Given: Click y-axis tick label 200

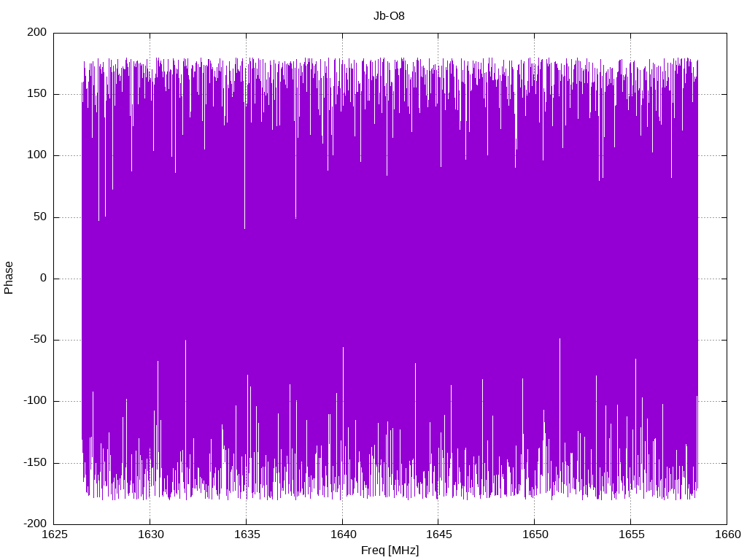Looking at the screenshot, I should tap(37, 32).
